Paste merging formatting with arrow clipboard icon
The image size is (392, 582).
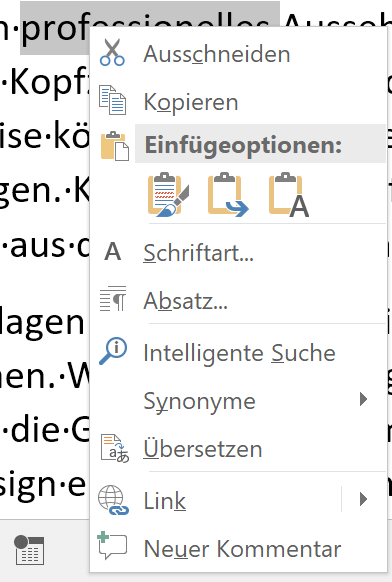(x=228, y=194)
